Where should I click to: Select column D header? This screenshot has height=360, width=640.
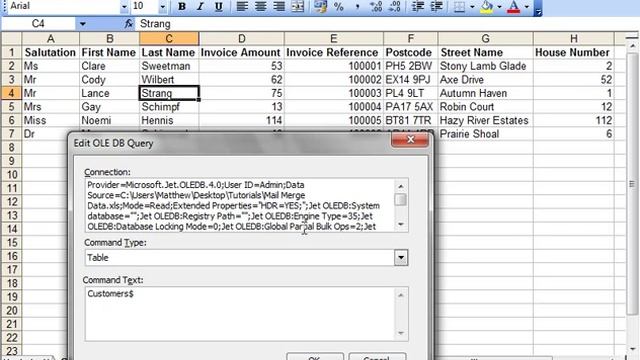pos(242,39)
